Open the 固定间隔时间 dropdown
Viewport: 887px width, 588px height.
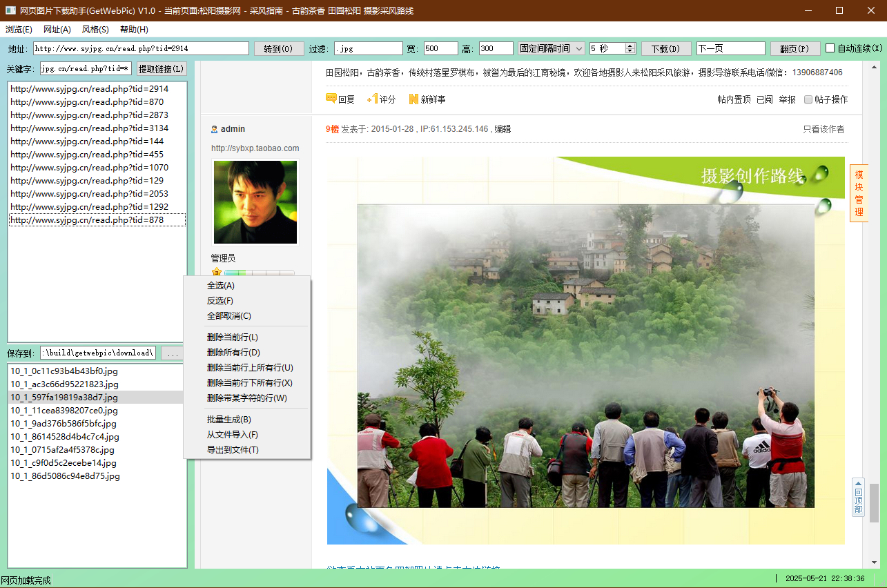tap(552, 48)
